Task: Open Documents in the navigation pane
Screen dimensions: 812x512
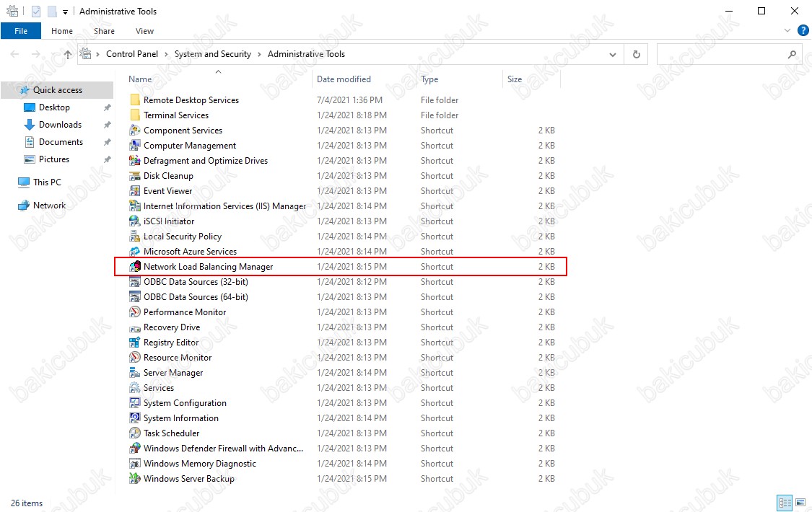Action: 61,142
